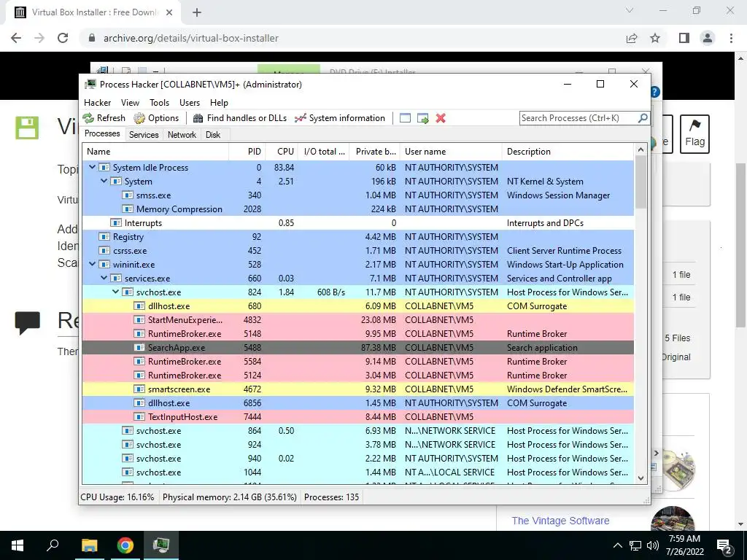The height and width of the screenshot is (560, 747).
Task: Click Find handles or DLLs binoculars icon
Action: [x=198, y=118]
